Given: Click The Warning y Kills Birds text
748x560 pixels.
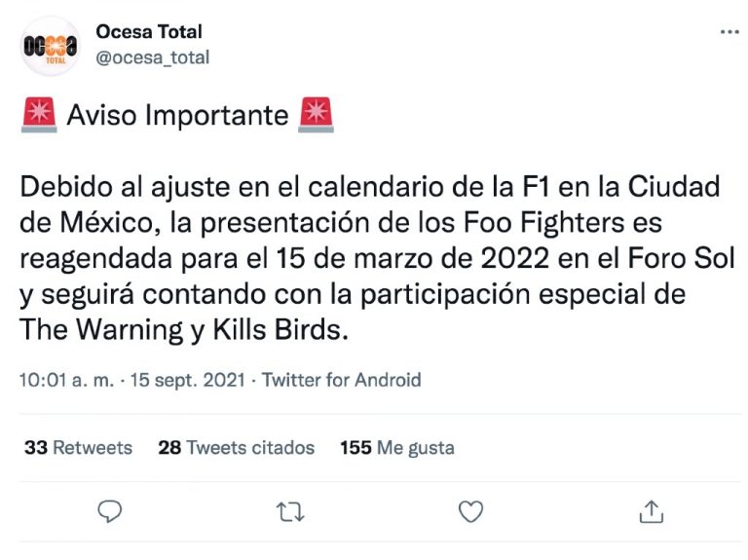Looking at the screenshot, I should pos(184,329).
